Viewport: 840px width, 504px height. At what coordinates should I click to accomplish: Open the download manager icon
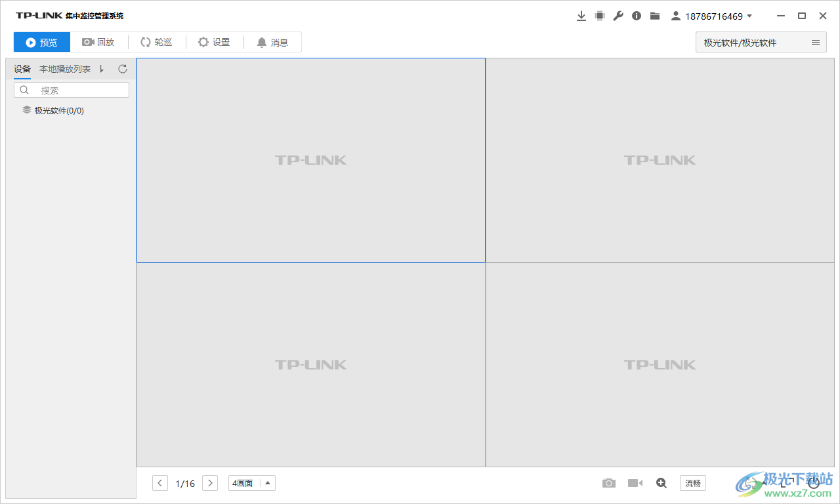[x=581, y=15]
